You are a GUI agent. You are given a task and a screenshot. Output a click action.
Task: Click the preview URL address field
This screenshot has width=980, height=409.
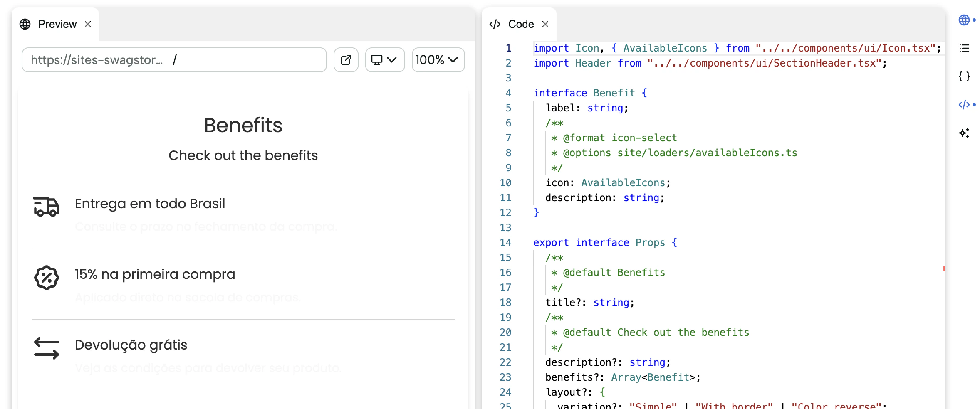click(174, 60)
